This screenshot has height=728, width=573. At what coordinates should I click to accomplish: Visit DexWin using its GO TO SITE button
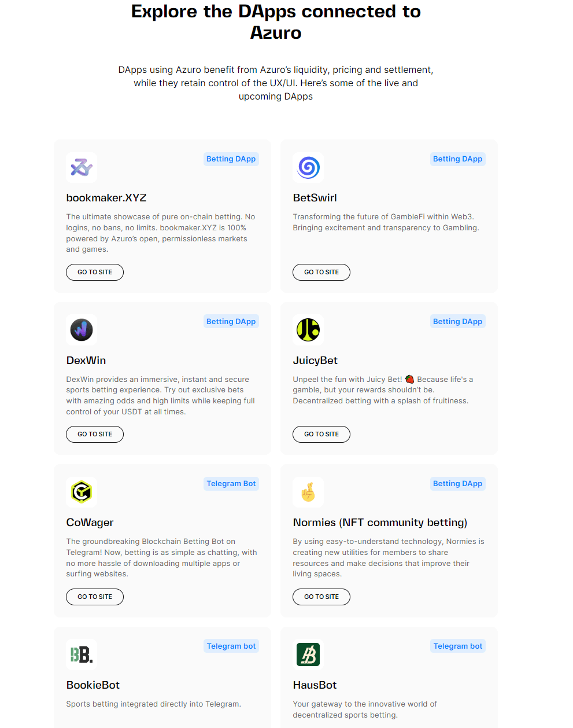coord(95,435)
